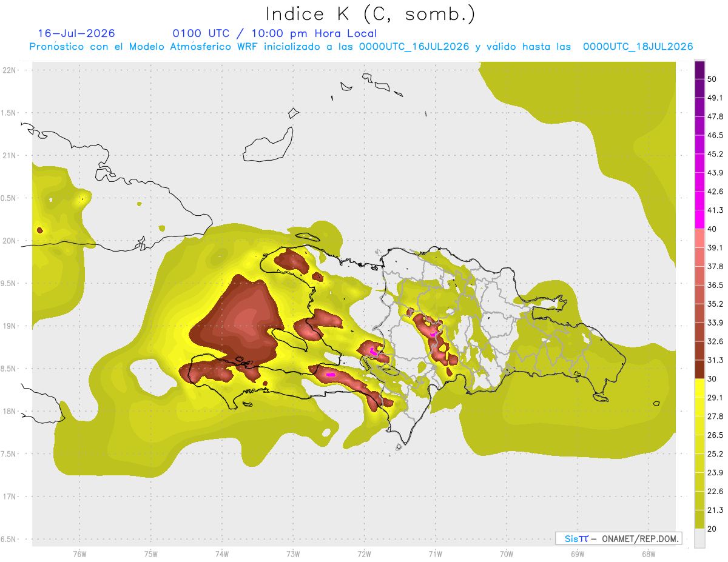The image size is (728, 562).
Task: Click the legend value "40"
Action: [x=712, y=229]
